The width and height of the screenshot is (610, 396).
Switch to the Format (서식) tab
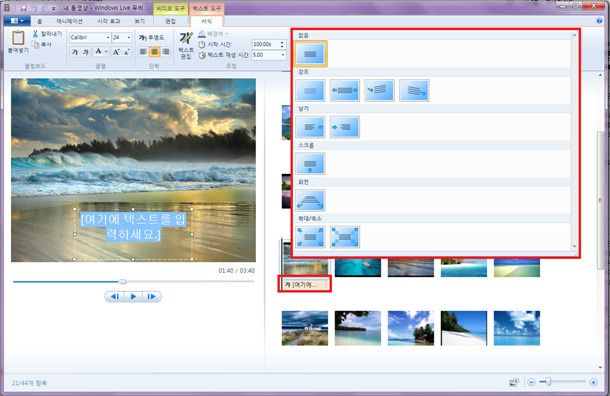click(207, 21)
